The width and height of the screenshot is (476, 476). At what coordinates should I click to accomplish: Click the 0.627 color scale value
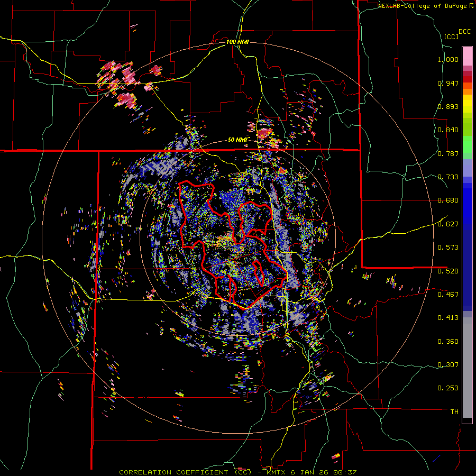[448, 224]
